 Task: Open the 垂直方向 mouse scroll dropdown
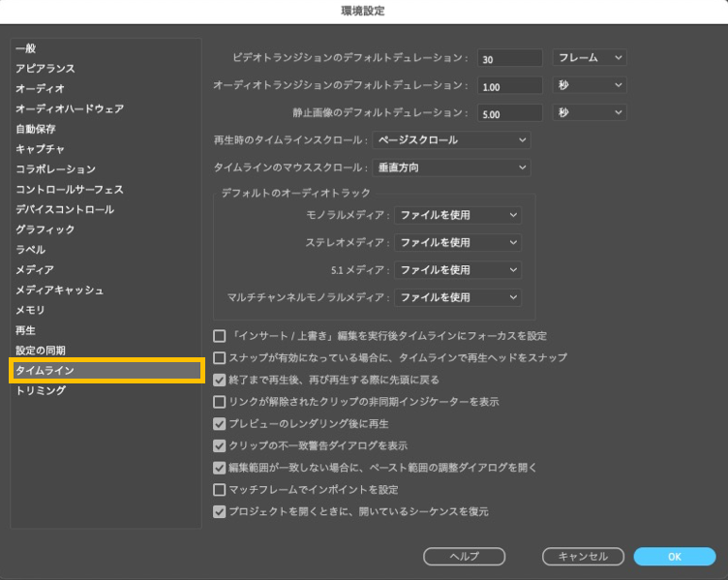(x=452, y=168)
